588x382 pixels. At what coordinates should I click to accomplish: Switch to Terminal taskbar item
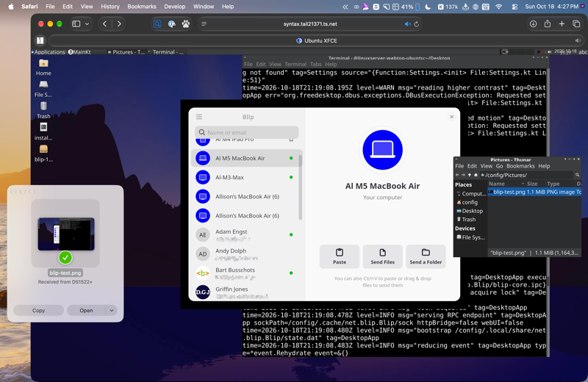pyautogui.click(x=166, y=52)
